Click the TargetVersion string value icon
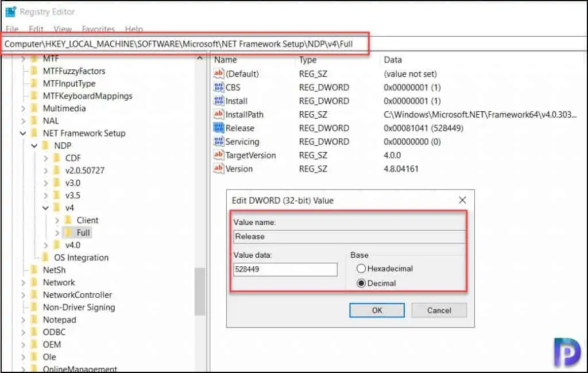 [218, 155]
